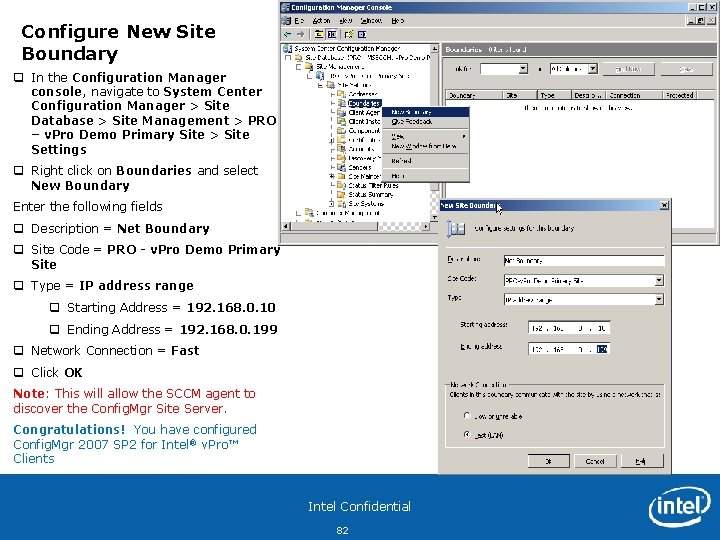
Task: Click the Starting address field
Action: [569, 328]
